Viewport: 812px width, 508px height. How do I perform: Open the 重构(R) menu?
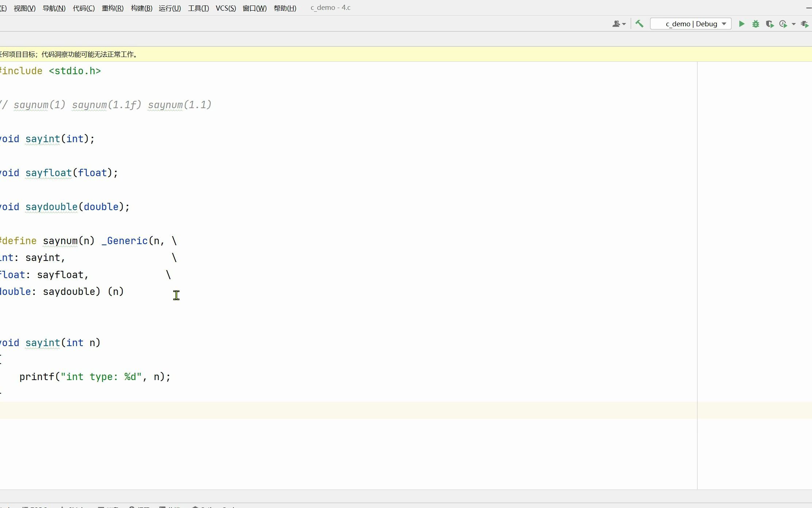pyautogui.click(x=112, y=8)
